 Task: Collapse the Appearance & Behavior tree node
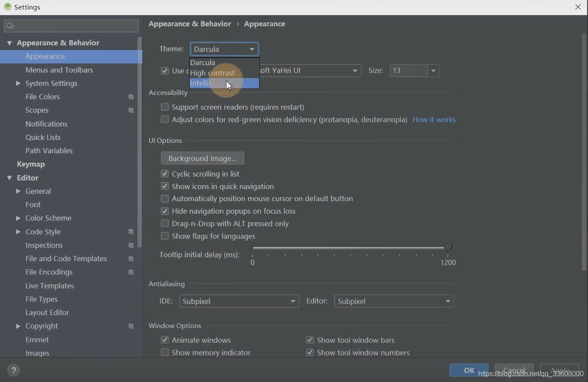tap(9, 43)
